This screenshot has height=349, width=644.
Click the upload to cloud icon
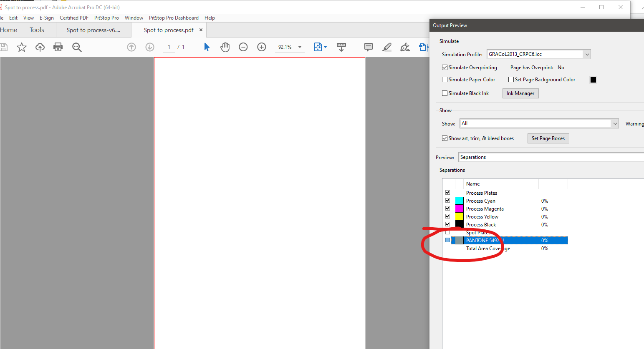[40, 47]
